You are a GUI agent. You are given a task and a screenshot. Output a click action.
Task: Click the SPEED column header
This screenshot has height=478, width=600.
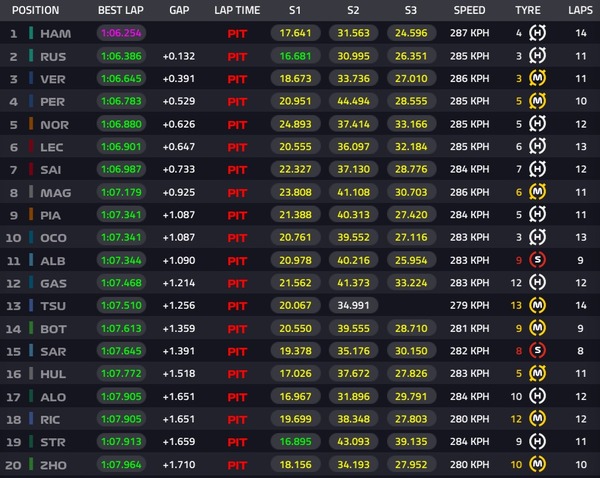[469, 10]
